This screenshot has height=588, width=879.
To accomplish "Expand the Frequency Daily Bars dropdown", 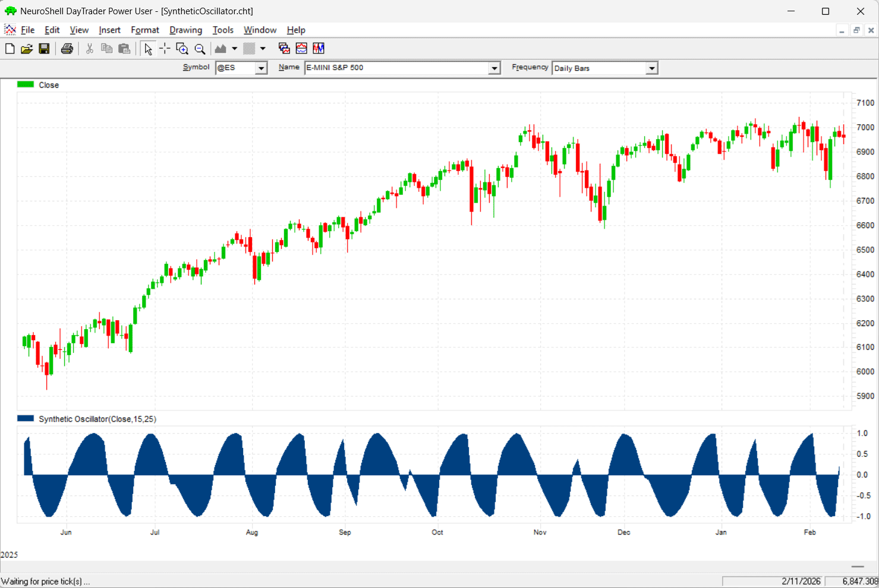I will pos(652,68).
